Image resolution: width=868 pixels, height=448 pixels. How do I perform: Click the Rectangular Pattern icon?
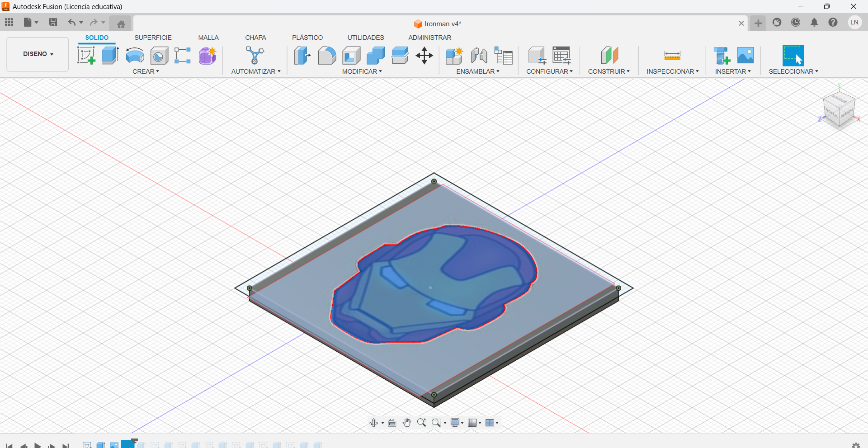(x=183, y=56)
